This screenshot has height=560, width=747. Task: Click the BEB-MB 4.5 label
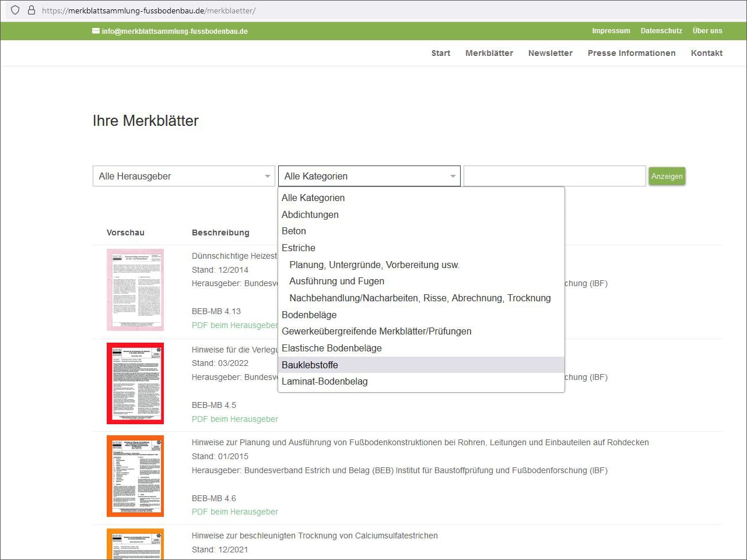click(x=214, y=405)
